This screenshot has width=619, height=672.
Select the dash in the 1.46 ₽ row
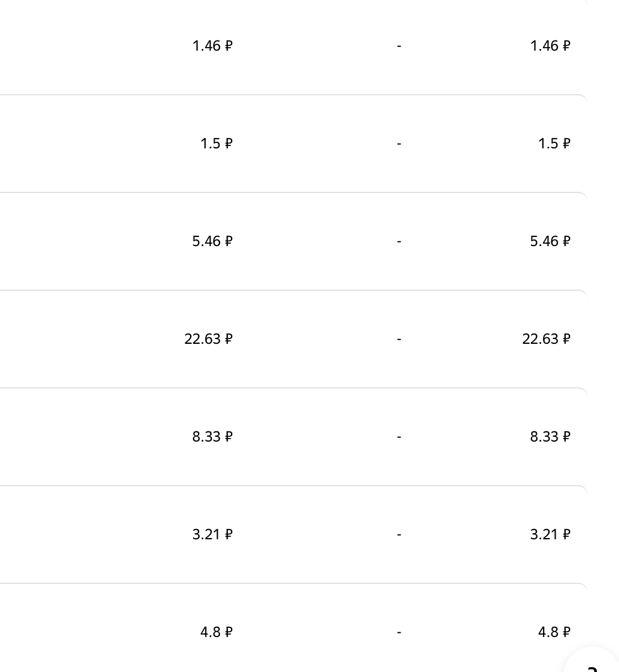(x=399, y=46)
